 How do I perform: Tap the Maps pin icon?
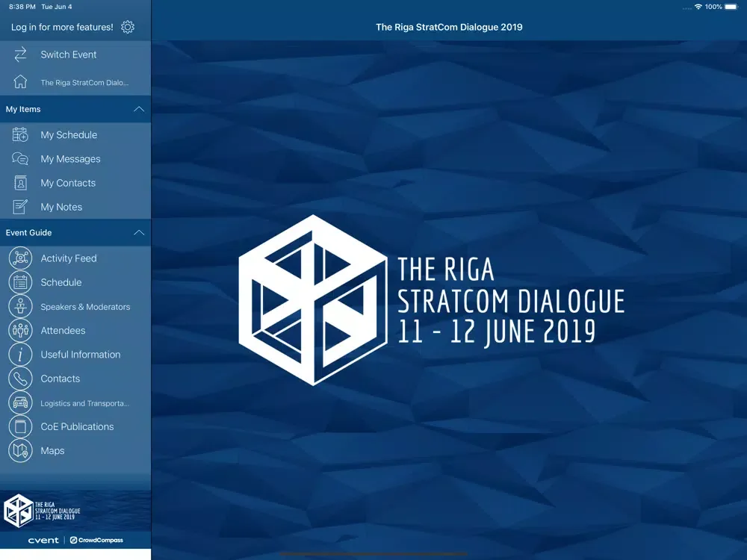click(x=20, y=450)
